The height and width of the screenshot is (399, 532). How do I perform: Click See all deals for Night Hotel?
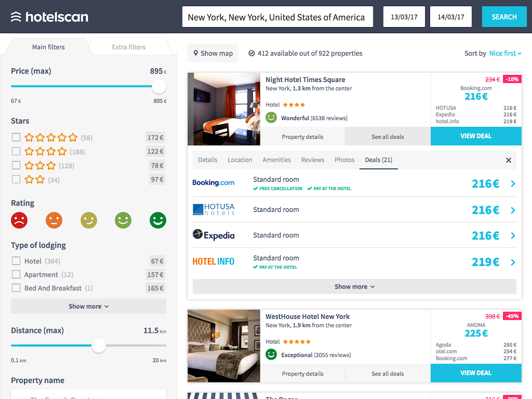click(387, 137)
